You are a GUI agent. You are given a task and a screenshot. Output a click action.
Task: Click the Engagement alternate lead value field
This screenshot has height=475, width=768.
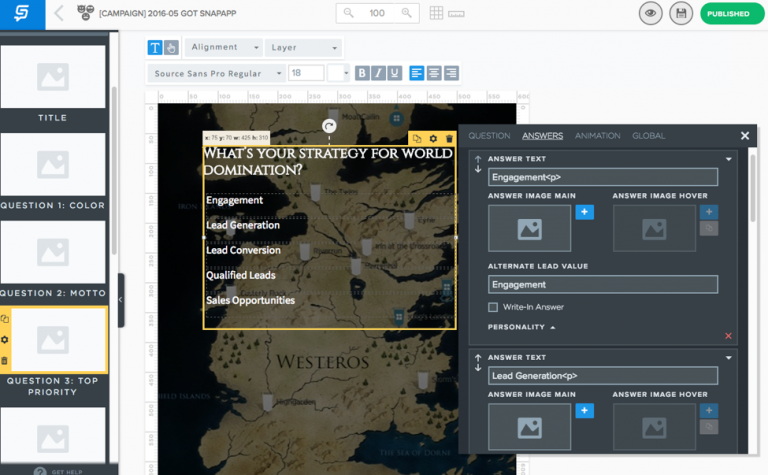pos(603,285)
